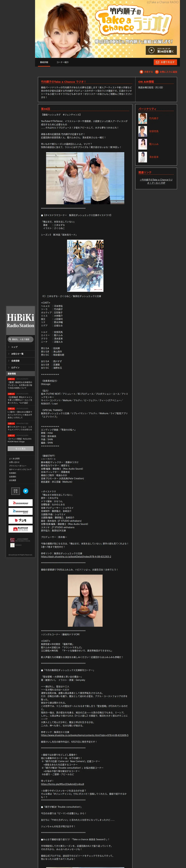Open 会員登録 in the sidebar menu
186x868 pixels.
click(21, 361)
